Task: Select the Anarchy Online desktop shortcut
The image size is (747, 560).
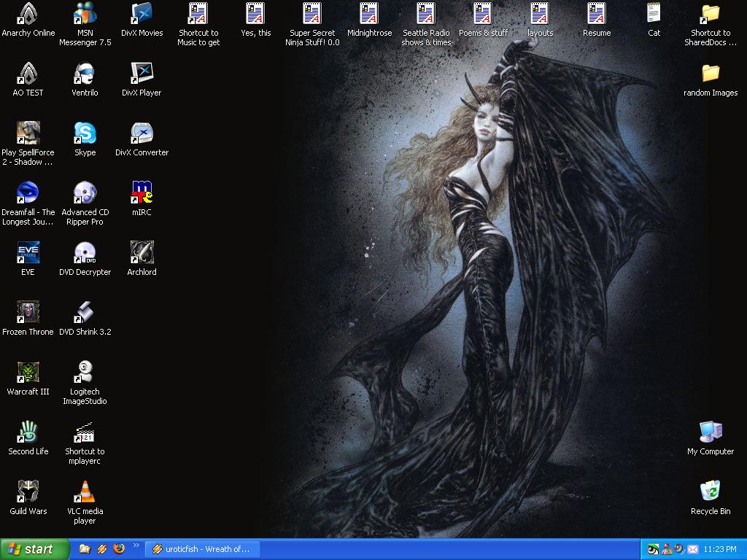Action: point(28,14)
